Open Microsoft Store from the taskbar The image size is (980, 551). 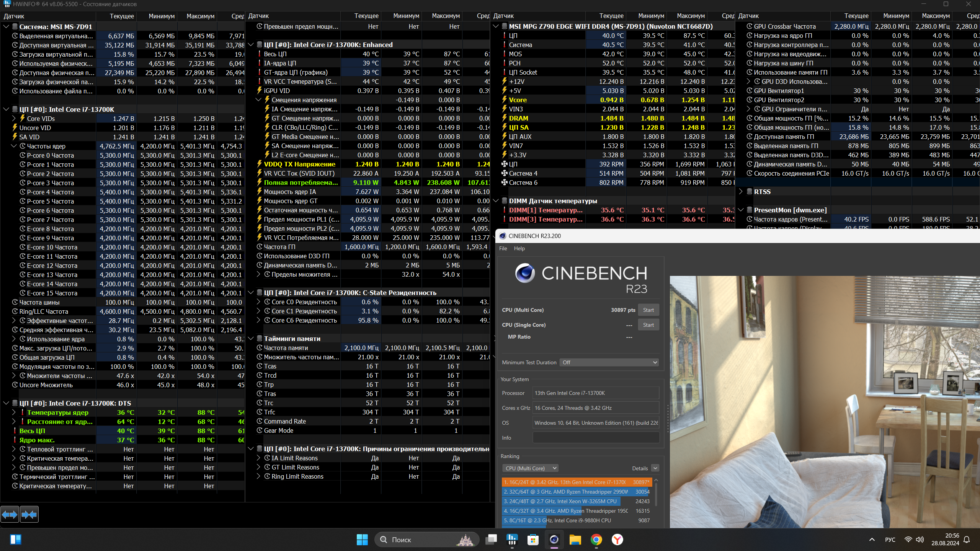[533, 540]
